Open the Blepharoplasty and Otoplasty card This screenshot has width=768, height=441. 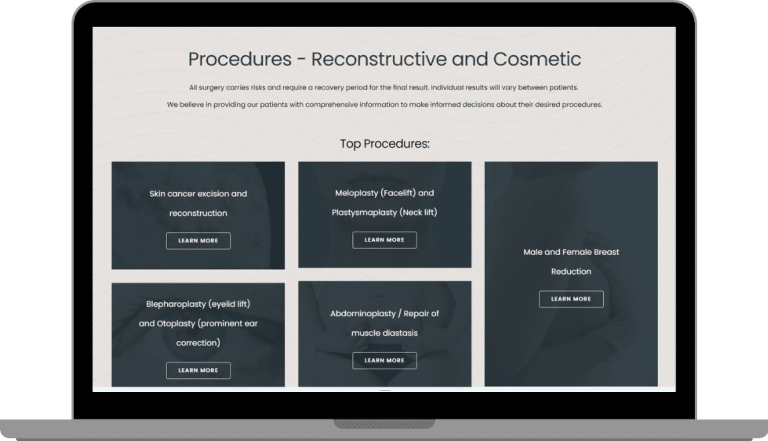[198, 335]
